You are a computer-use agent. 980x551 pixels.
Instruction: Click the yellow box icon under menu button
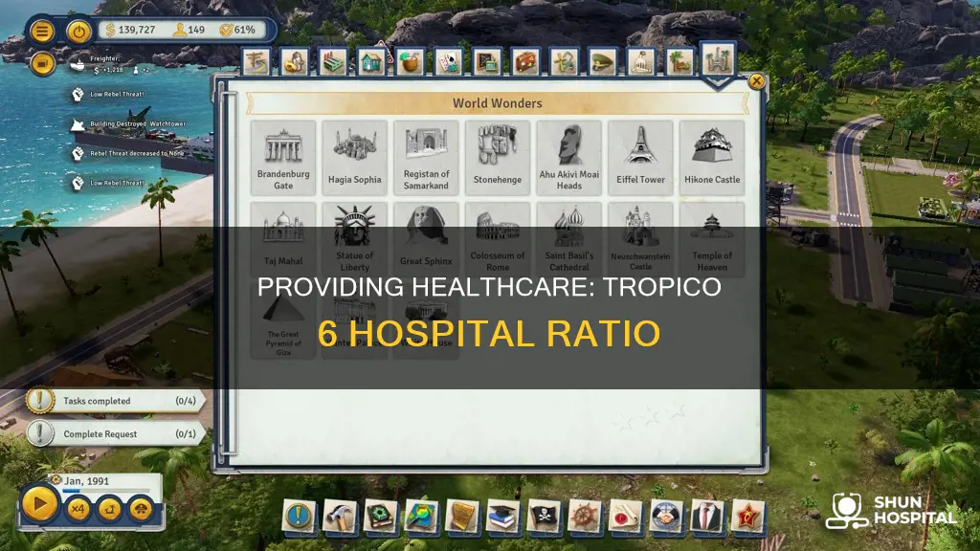click(x=42, y=64)
